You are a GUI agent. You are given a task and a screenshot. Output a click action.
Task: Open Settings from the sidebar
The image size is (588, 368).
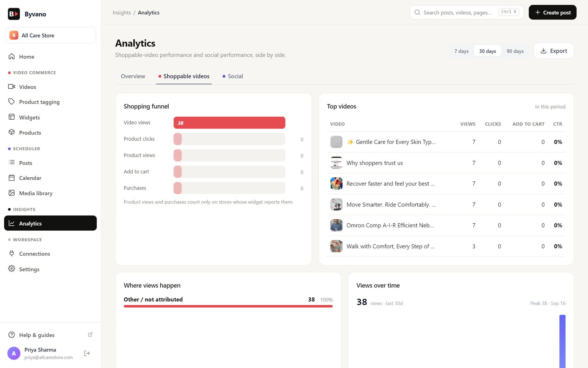pos(50,269)
